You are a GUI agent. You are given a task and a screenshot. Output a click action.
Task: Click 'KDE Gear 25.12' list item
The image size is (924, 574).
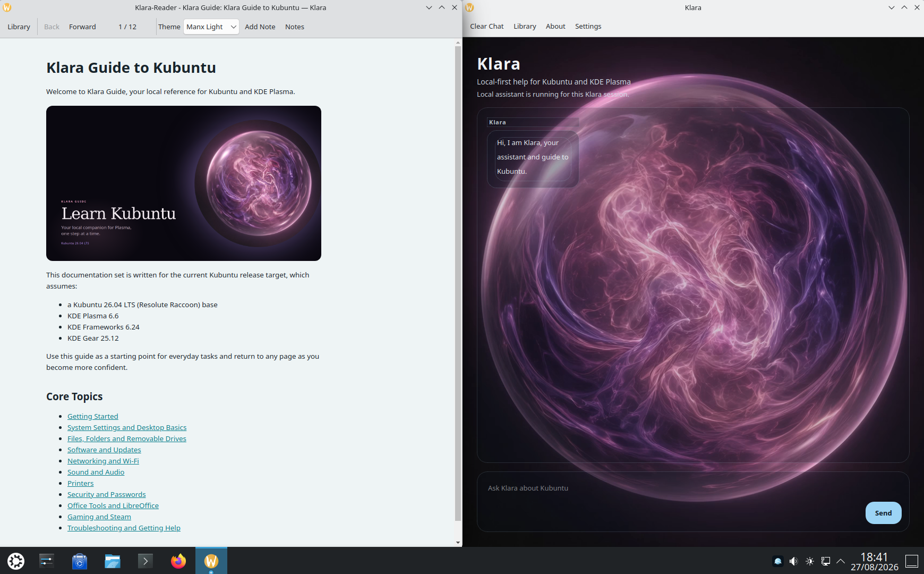point(93,338)
